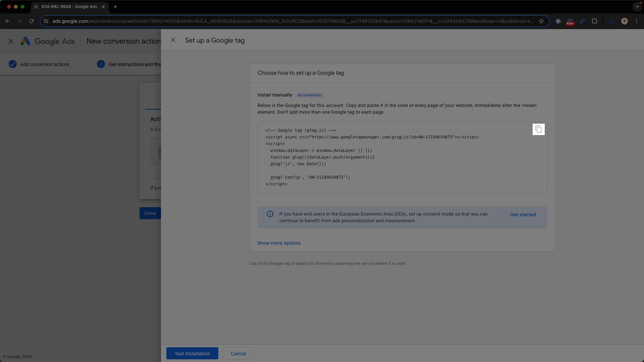Viewport: 644px width, 362px height.
Task: Open the tab search dropdown
Action: point(637,7)
